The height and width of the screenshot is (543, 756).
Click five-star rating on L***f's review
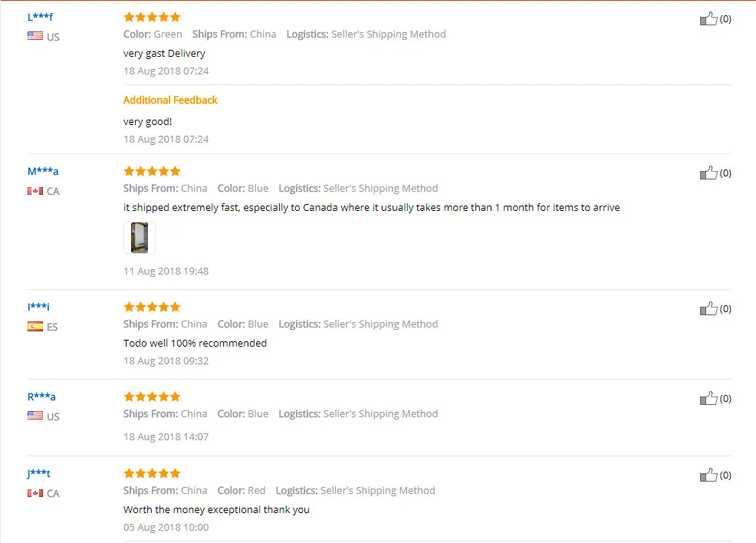[x=152, y=18]
